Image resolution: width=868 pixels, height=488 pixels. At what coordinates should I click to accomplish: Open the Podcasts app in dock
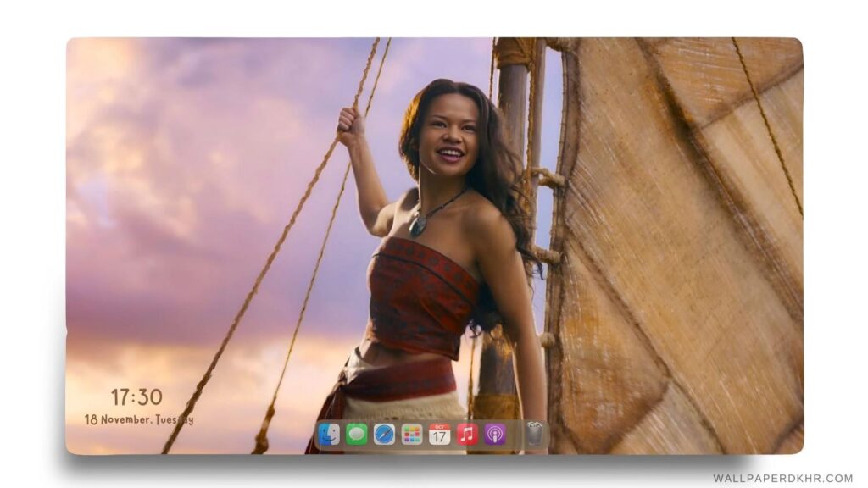click(495, 435)
